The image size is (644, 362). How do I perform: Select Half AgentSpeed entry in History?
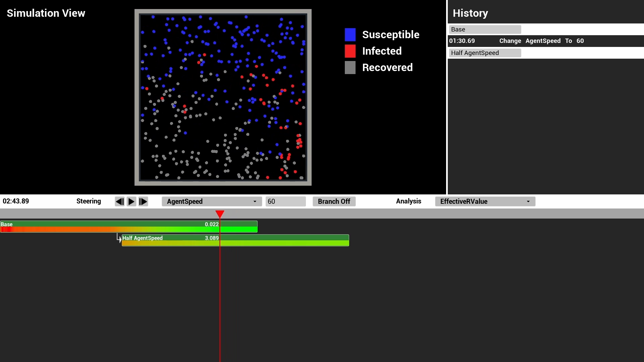pyautogui.click(x=485, y=53)
